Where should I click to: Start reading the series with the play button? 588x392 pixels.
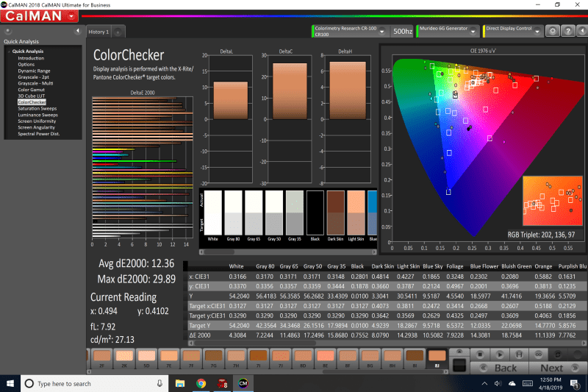tap(499, 354)
